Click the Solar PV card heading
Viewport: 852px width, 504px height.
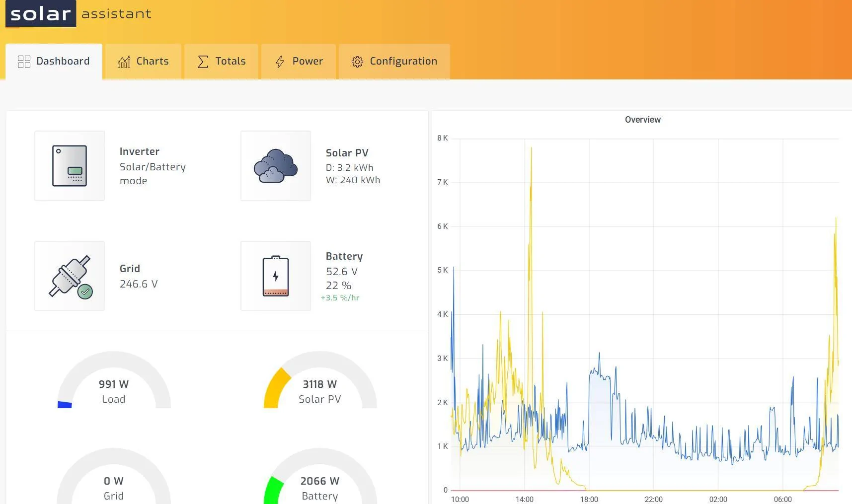(x=347, y=153)
